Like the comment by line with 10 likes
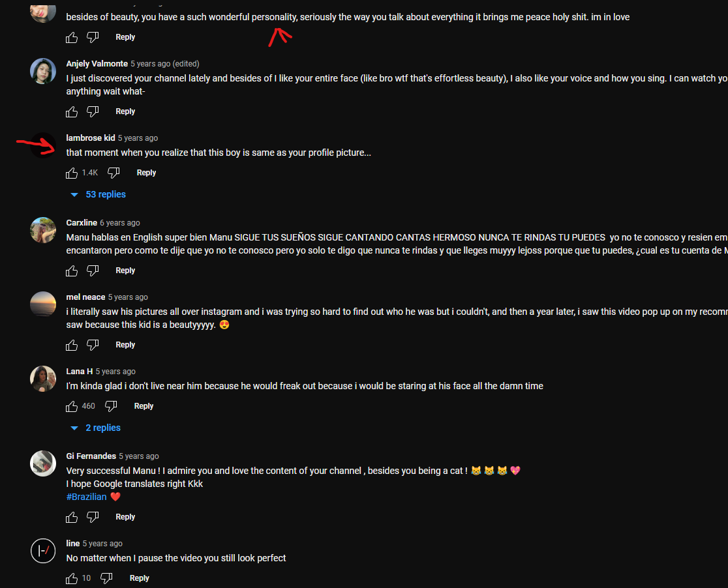Viewport: 728px width, 588px height. [x=72, y=579]
